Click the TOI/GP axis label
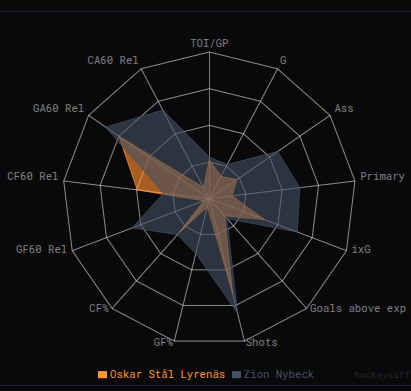Viewport: 411px width, 391px height. (209, 43)
